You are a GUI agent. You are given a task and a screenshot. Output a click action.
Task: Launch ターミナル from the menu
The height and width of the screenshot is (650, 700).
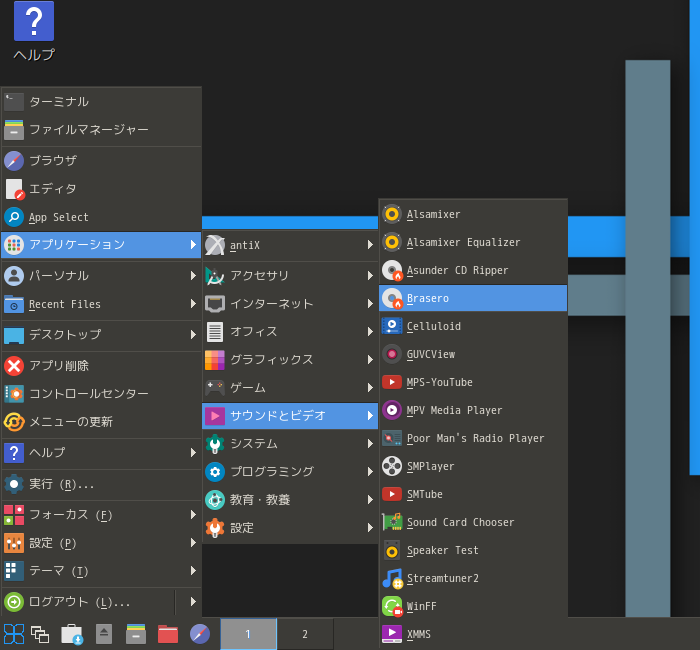101,102
